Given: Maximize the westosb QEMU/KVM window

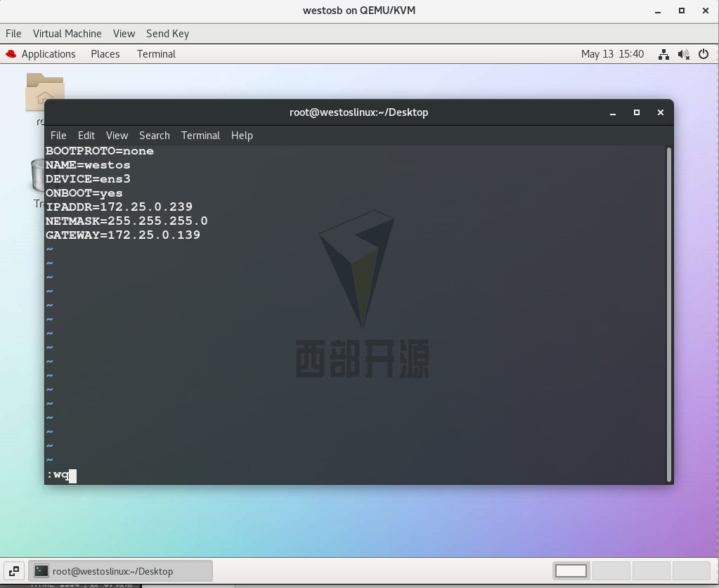Looking at the screenshot, I should click(682, 11).
